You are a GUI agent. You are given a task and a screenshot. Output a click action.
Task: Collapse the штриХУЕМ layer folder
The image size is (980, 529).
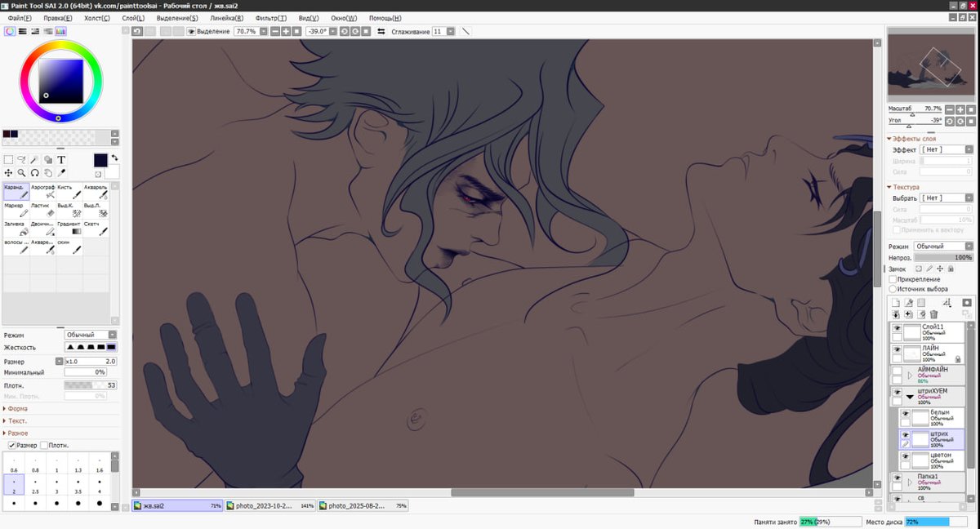point(910,397)
